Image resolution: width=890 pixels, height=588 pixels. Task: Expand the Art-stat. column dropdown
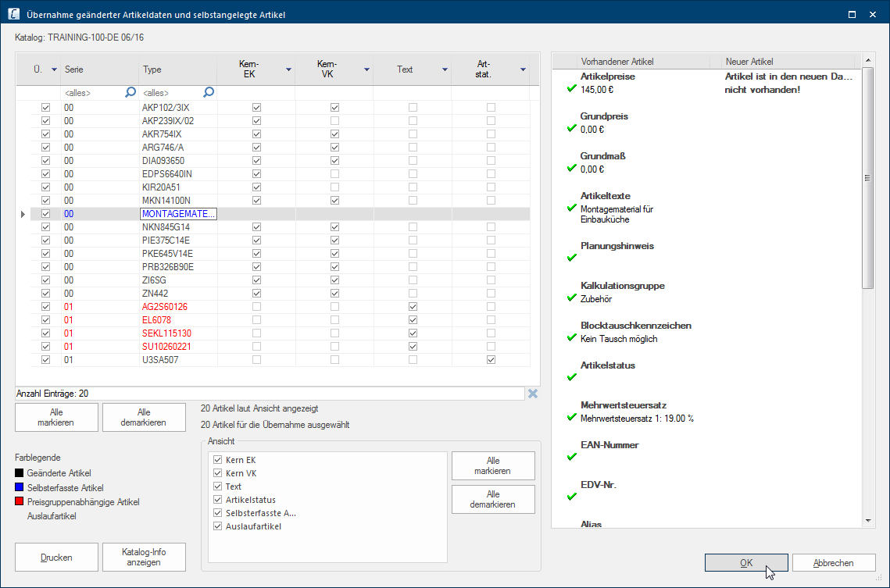(x=523, y=70)
